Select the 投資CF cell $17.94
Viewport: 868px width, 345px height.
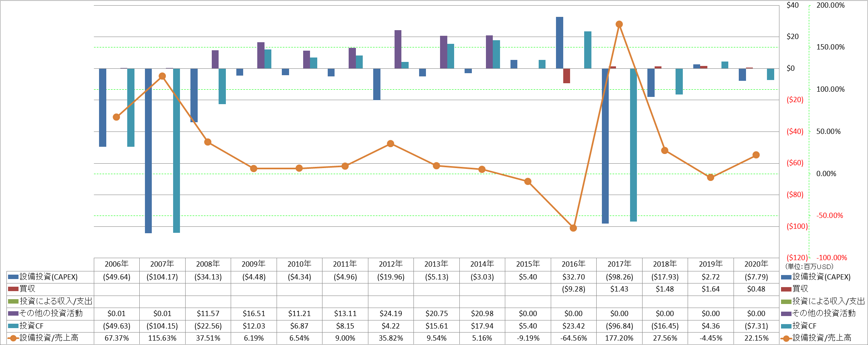tap(482, 326)
